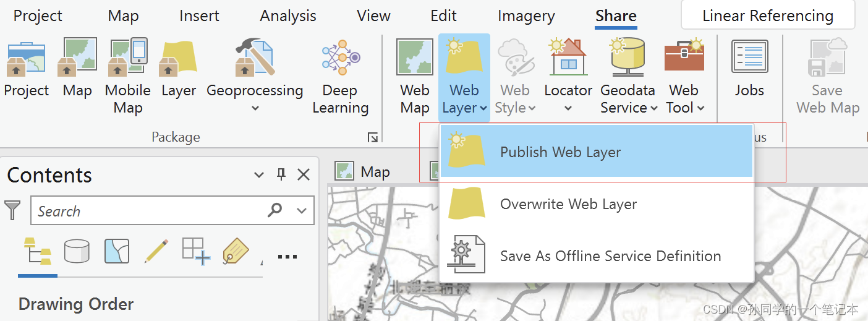Switch to the Insert ribbon tab

[x=200, y=16]
